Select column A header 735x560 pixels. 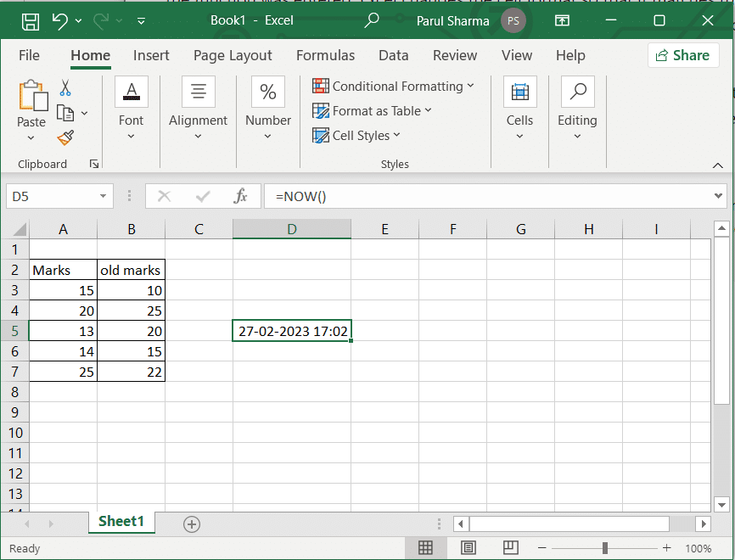[63, 229]
